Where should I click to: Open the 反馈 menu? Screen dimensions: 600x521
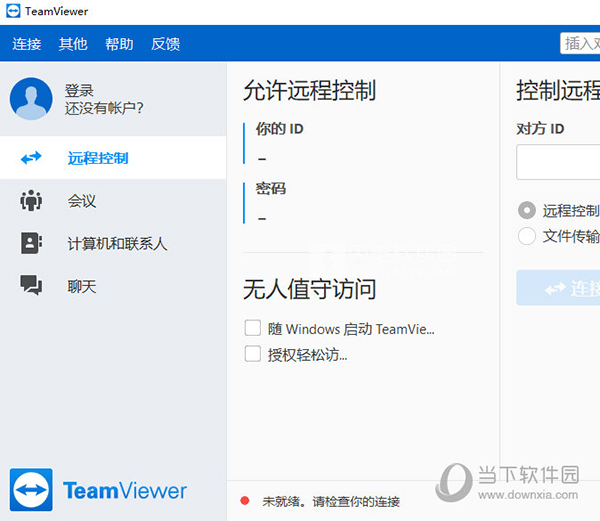coord(165,44)
